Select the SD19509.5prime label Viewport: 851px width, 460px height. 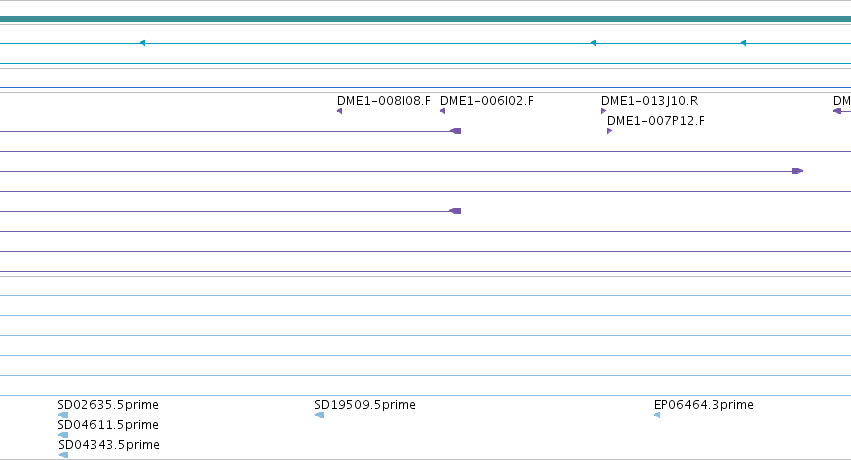coord(365,405)
